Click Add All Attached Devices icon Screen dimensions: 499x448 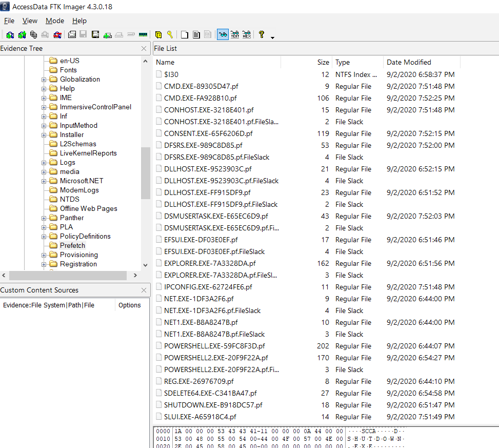point(22,35)
